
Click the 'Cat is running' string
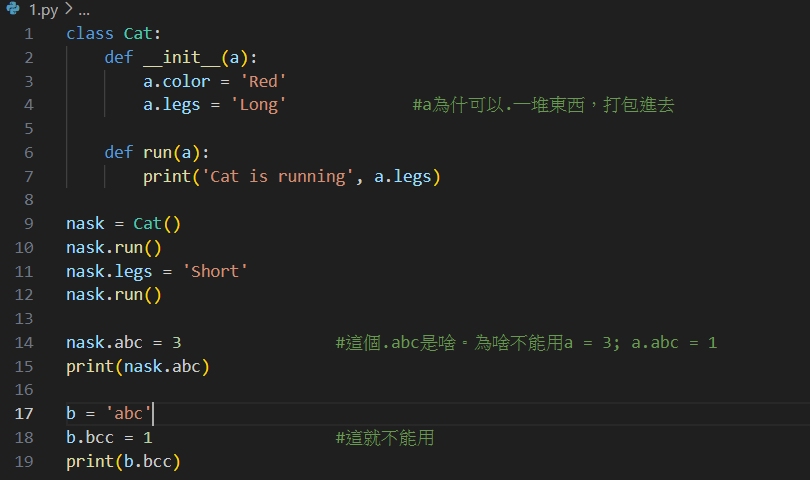[278, 176]
